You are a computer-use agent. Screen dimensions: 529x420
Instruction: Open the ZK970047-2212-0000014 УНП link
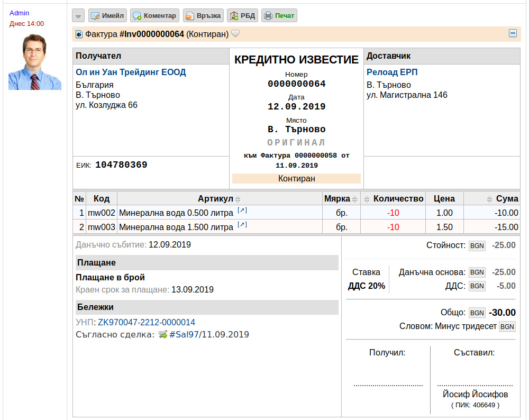(x=147, y=322)
